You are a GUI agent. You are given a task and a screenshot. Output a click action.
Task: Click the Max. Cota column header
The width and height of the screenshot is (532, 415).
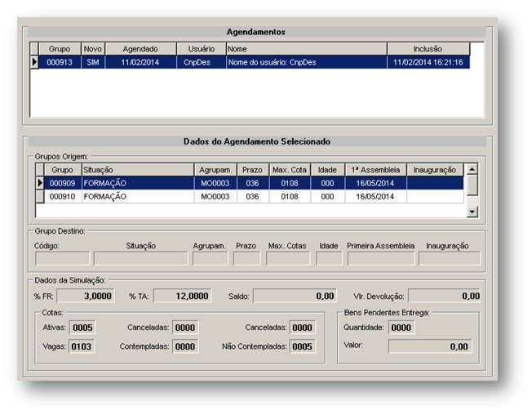pyautogui.click(x=290, y=170)
